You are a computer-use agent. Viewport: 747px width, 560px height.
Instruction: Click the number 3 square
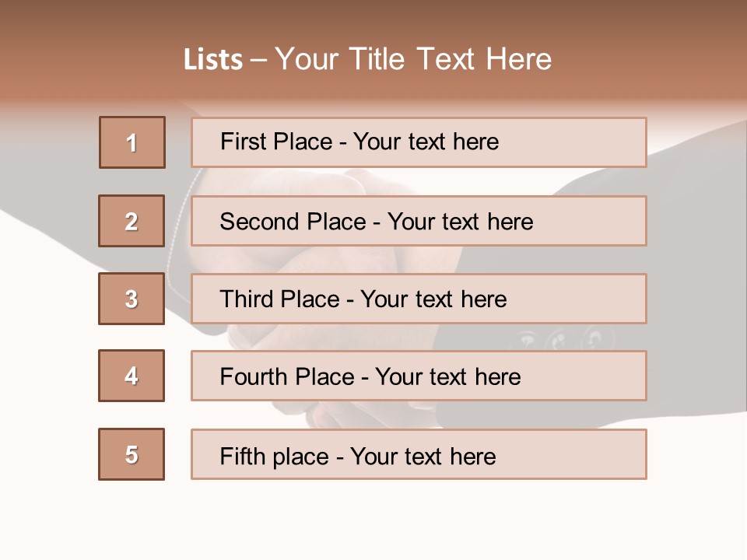tap(132, 299)
